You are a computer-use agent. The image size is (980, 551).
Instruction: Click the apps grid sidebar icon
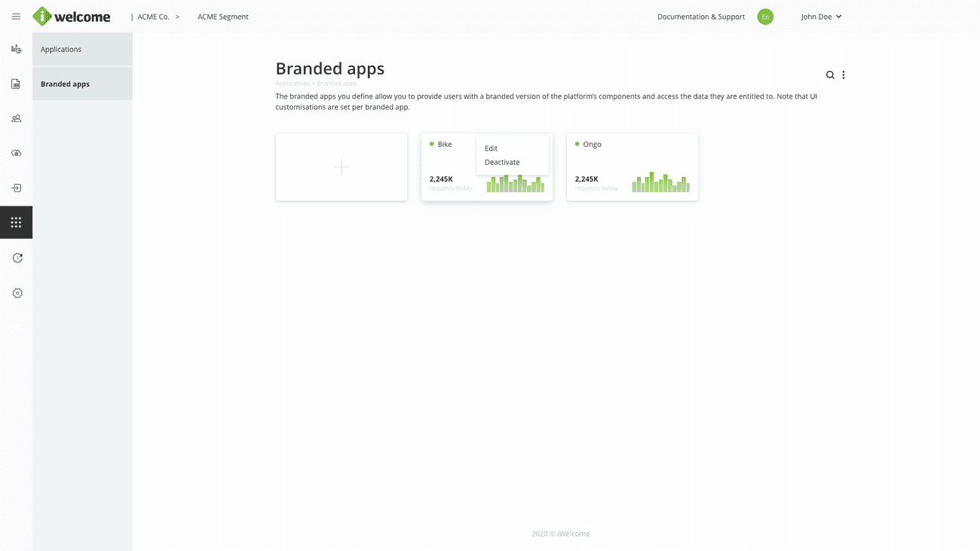(x=16, y=222)
